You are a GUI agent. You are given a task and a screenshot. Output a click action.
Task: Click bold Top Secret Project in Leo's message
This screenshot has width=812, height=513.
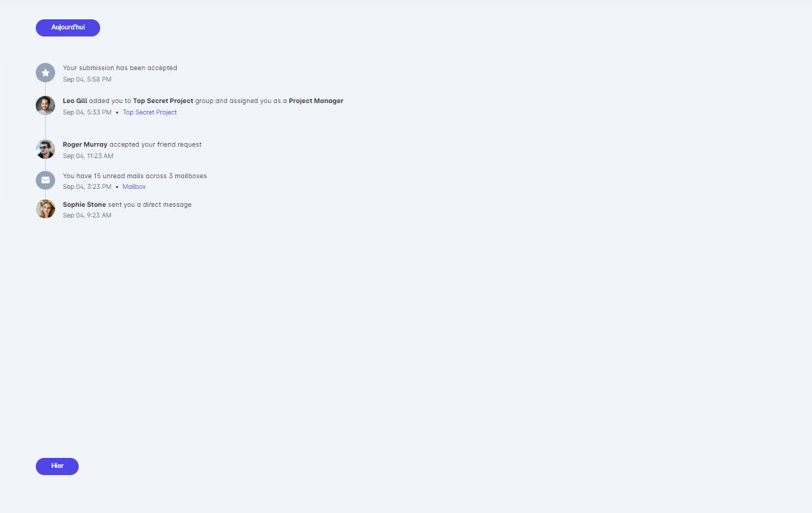163,101
